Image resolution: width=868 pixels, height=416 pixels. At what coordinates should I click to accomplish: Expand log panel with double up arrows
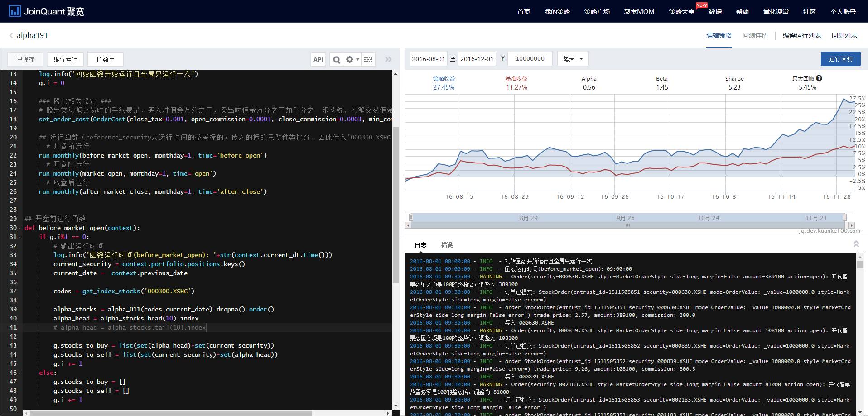(856, 244)
